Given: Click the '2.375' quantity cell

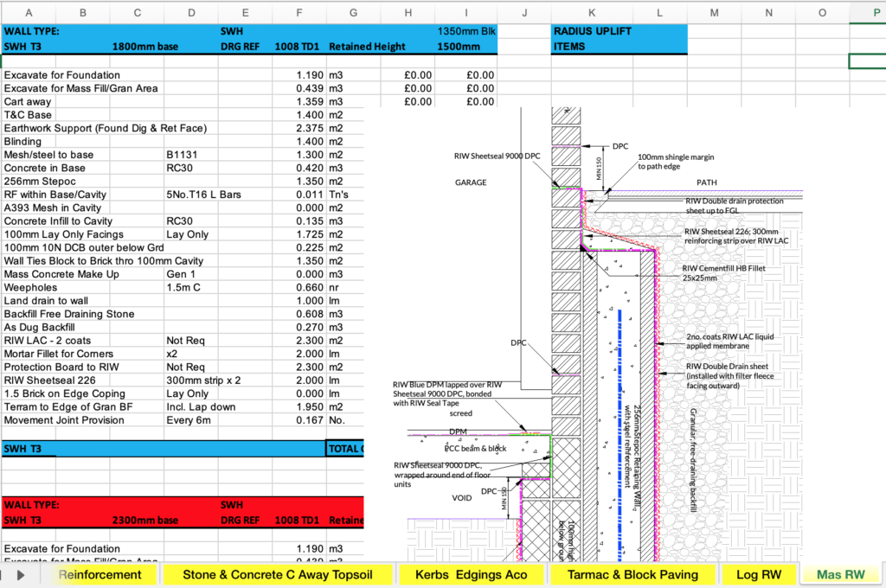Looking at the screenshot, I should [x=299, y=128].
